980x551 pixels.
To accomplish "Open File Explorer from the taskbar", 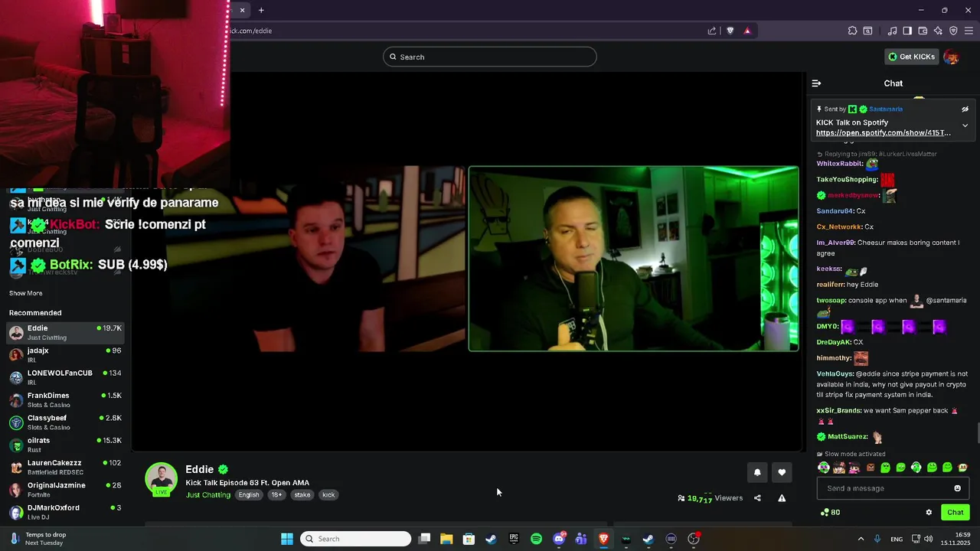I will tap(446, 539).
